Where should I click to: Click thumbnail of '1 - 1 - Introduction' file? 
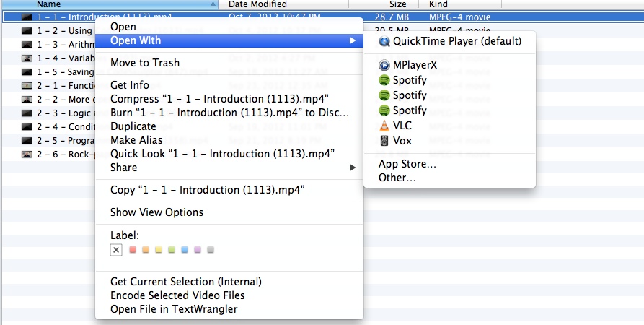pos(27,16)
